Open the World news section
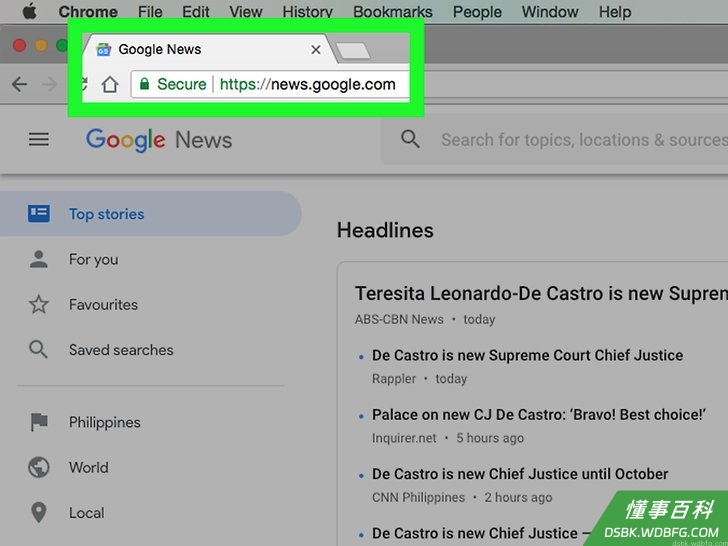Viewport: 728px width, 546px height. [x=89, y=467]
